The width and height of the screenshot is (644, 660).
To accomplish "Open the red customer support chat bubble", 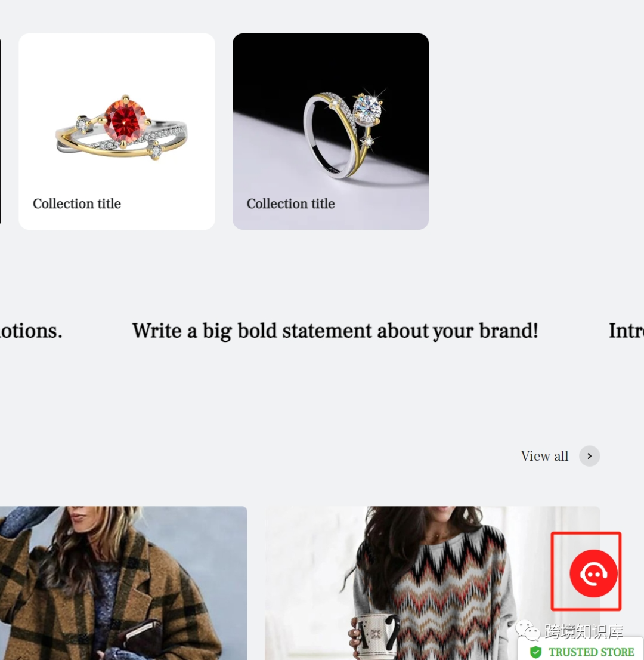I will point(593,573).
